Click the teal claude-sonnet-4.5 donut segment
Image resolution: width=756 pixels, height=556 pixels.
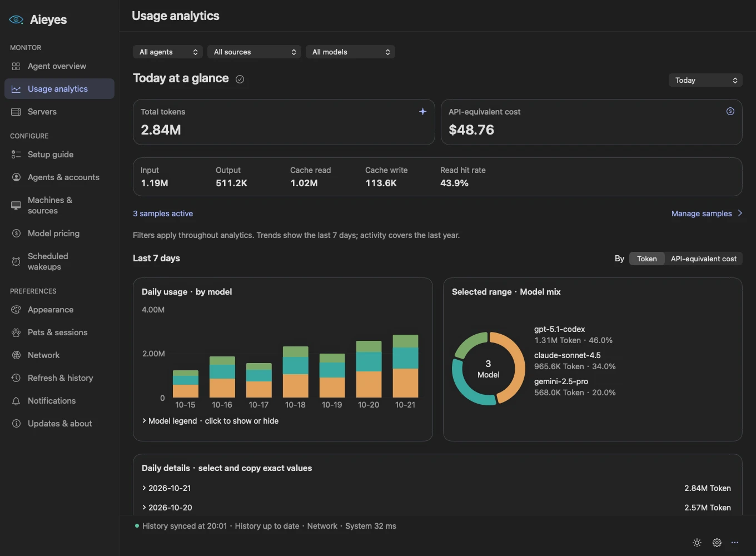pos(469,386)
